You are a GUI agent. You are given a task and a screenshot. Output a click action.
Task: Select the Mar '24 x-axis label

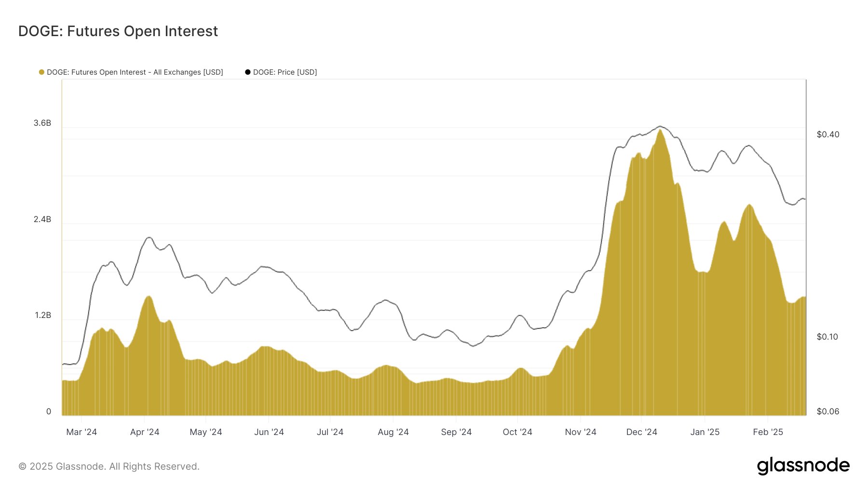(x=81, y=432)
